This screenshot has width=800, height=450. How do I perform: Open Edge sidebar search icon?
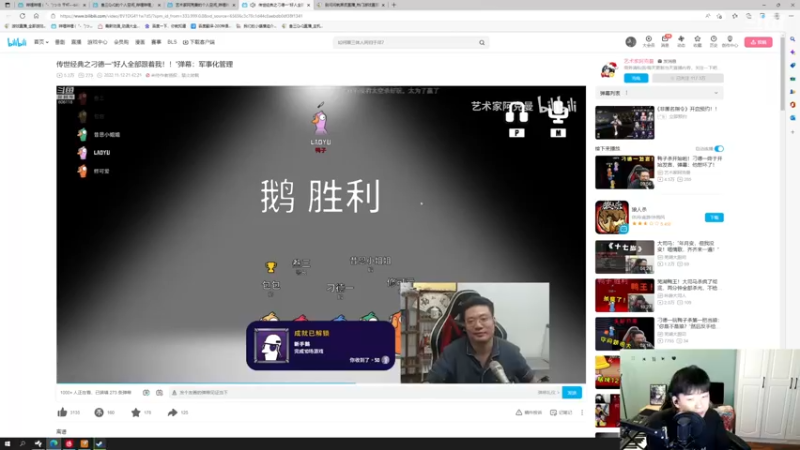(x=792, y=39)
